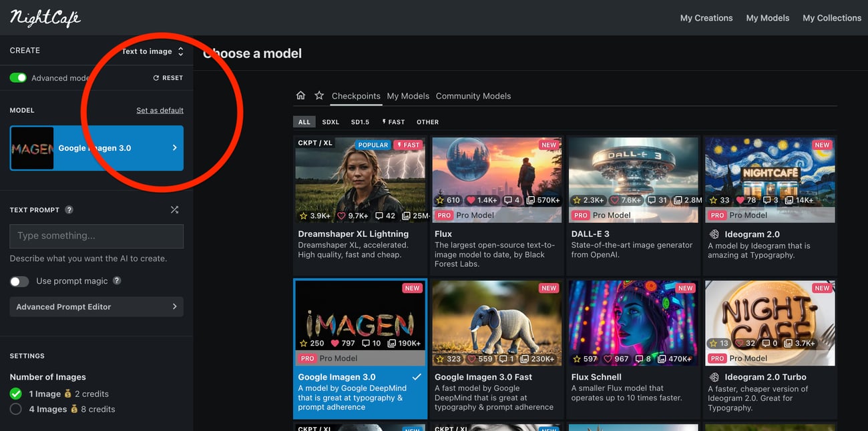Enable Use prompt magic toggle
Viewport: 868px width, 431px height.
tap(19, 282)
